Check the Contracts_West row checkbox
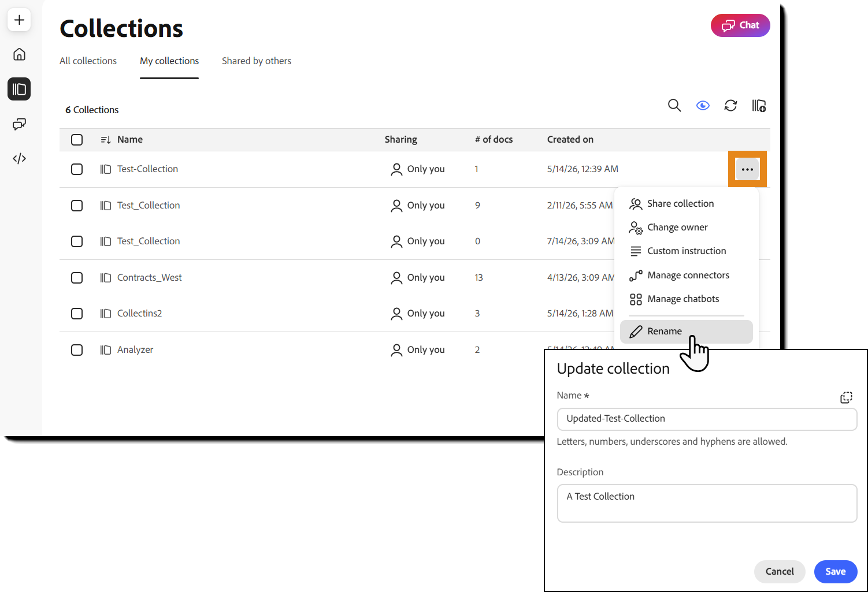Viewport: 868px width, 592px height. pyautogui.click(x=77, y=278)
